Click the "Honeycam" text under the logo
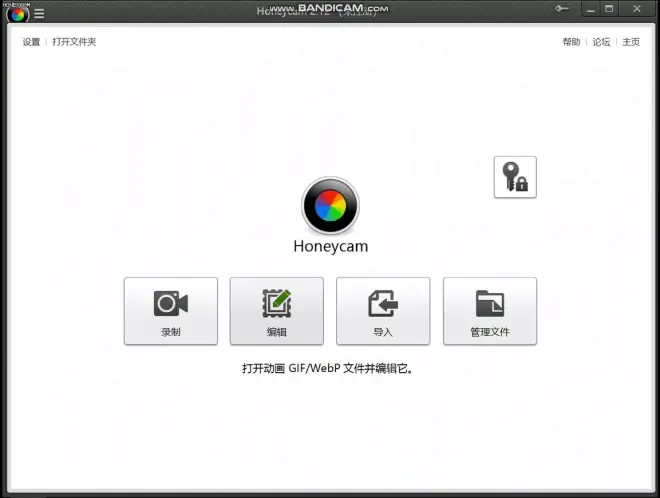The image size is (660, 498). (331, 246)
